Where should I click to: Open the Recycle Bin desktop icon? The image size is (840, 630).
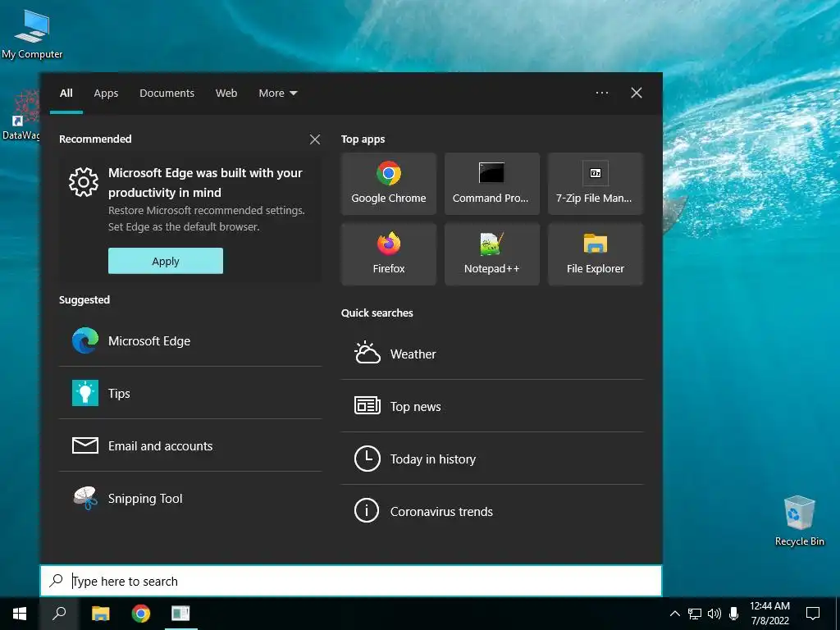[x=799, y=521]
